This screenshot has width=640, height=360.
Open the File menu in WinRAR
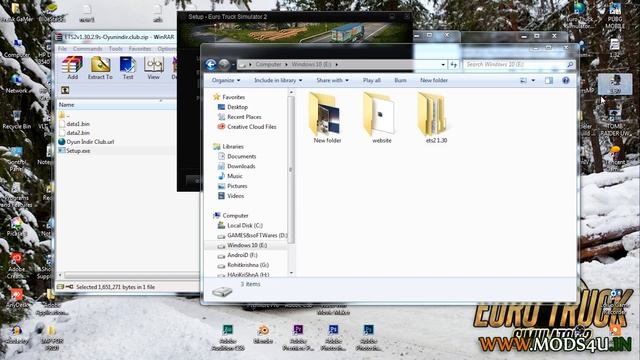62,49
